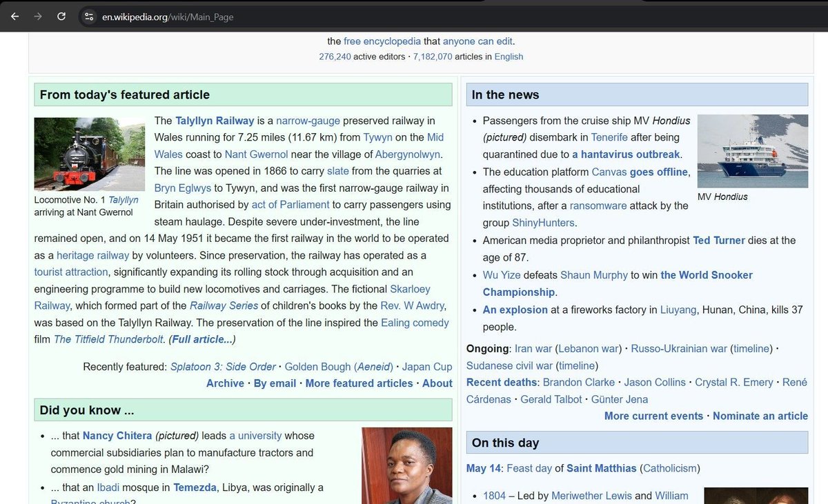Image resolution: width=828 pixels, height=504 pixels.
Task: Open the Brandon Clarke link
Action: coord(579,382)
